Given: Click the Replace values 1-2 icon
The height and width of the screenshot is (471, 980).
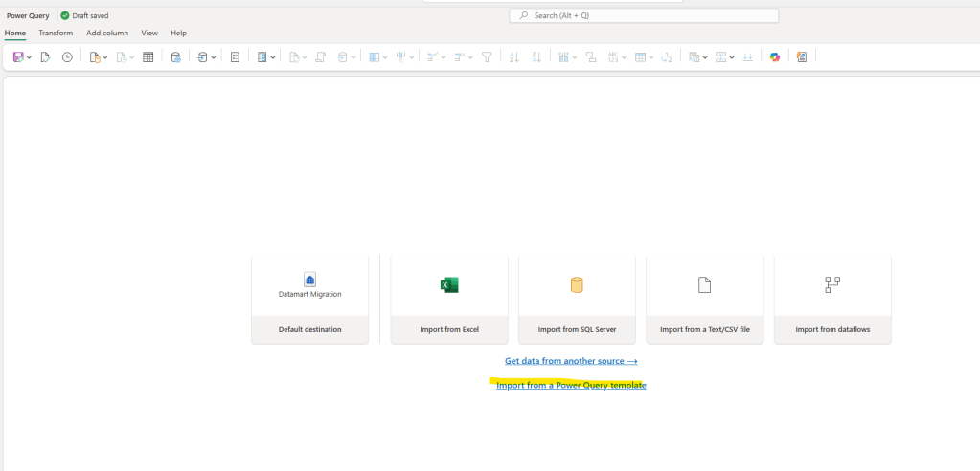Looking at the screenshot, I should [x=667, y=56].
